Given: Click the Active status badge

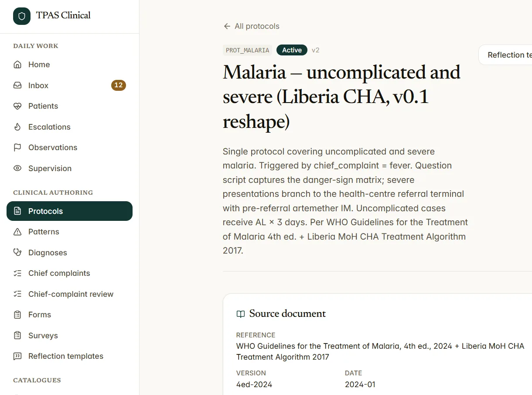Looking at the screenshot, I should coord(292,50).
